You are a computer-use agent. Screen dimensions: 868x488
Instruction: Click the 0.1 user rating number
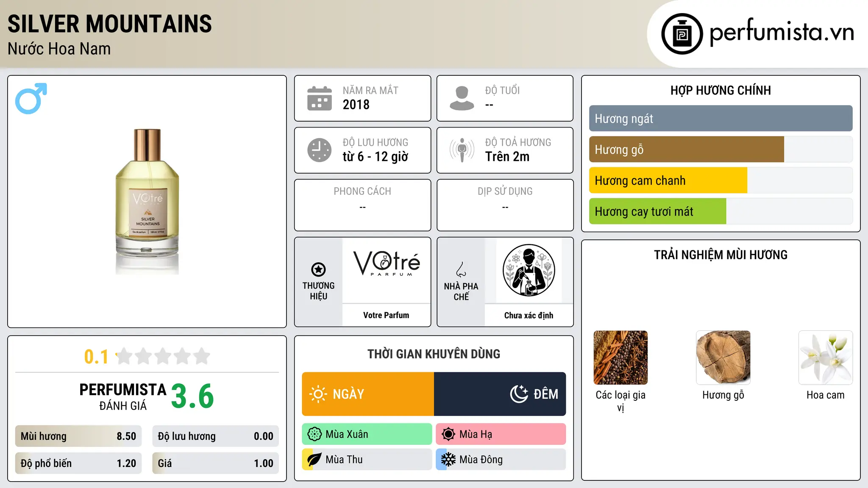[96, 357]
